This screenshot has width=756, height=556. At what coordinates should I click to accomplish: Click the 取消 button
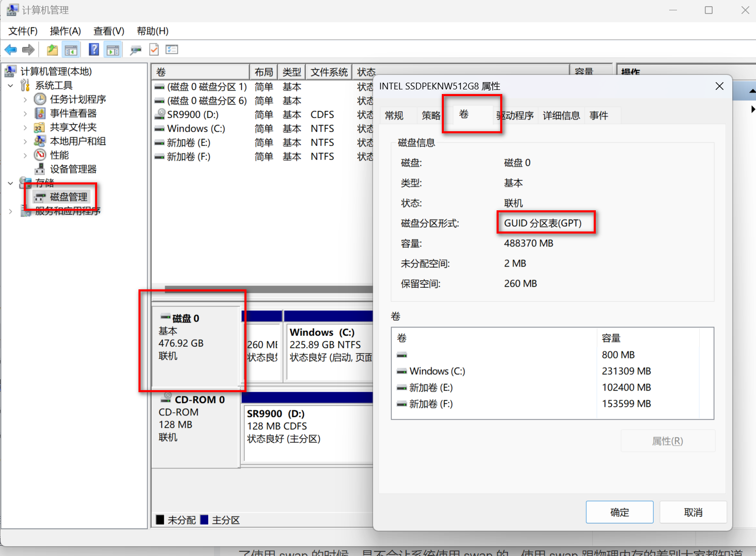(x=693, y=512)
